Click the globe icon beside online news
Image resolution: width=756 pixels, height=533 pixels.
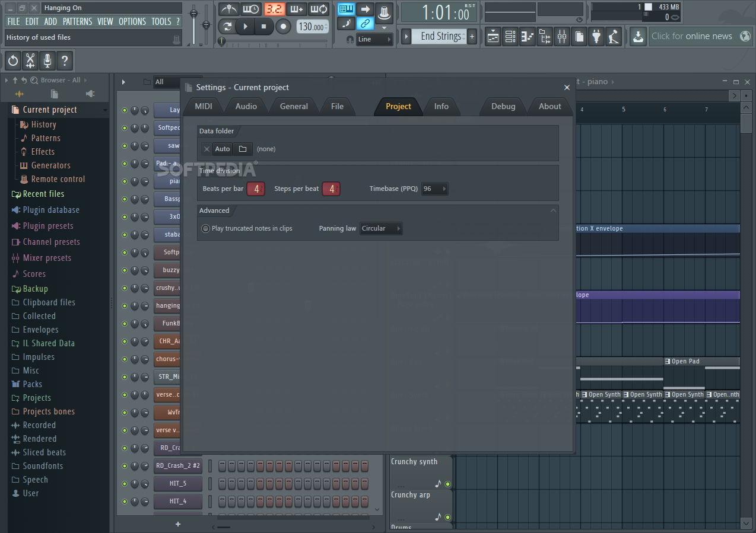(x=744, y=36)
